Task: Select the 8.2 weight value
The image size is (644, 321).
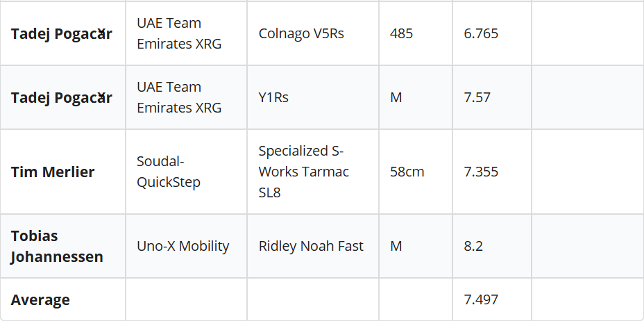Action: coord(473,246)
